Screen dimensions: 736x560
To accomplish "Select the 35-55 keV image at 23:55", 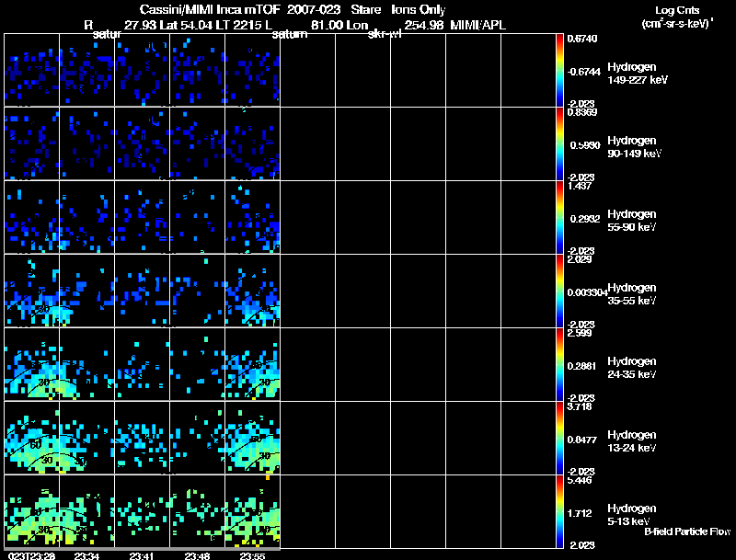I will click(x=252, y=291).
